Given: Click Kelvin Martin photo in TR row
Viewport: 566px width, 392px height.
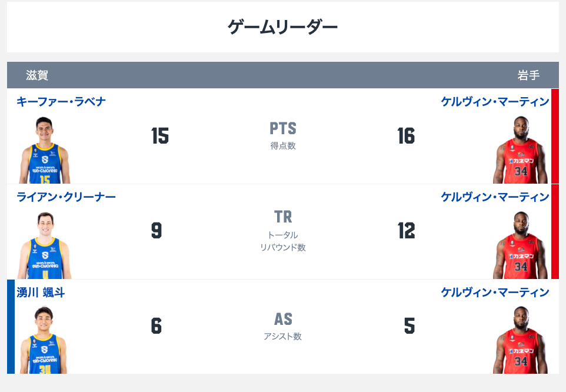Looking at the screenshot, I should [520, 245].
